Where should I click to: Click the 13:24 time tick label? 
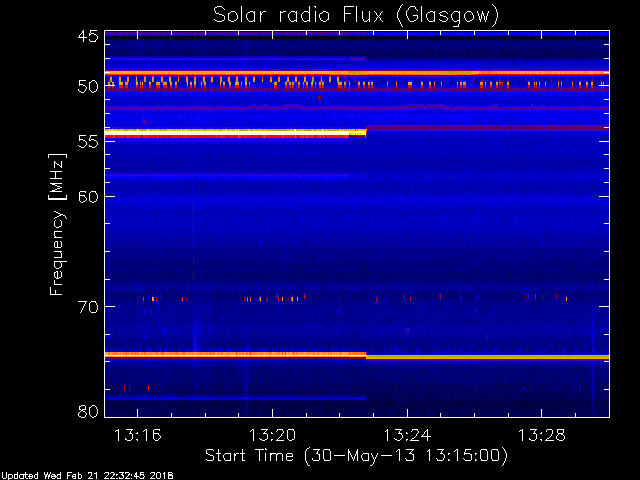[407, 435]
